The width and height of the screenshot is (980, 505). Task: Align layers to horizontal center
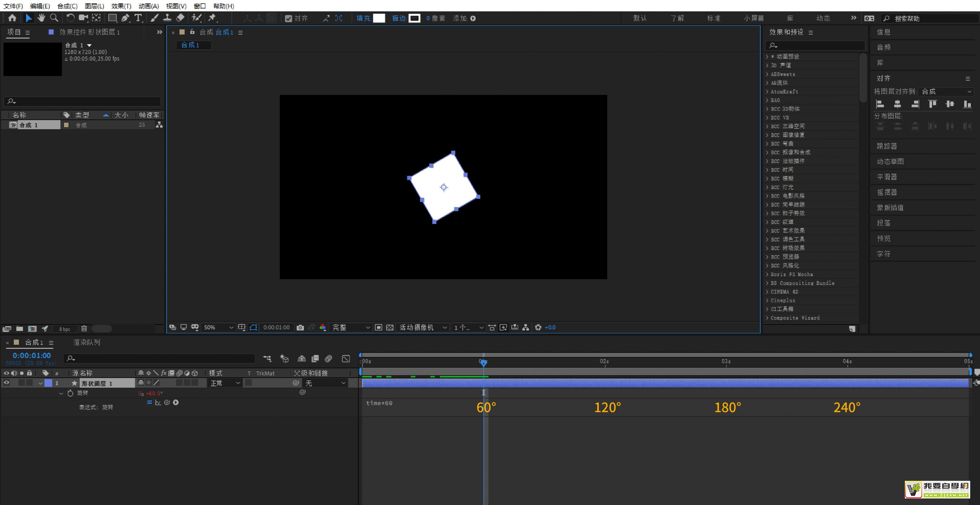pos(897,104)
